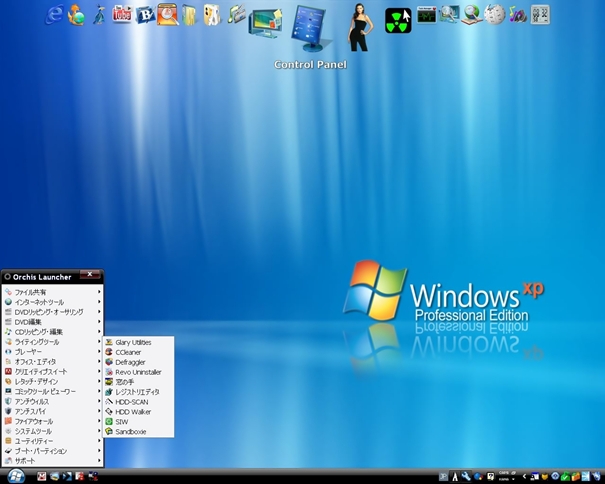Open the orange magnifier search dock icon
This screenshot has width=605, height=484.
167,14
